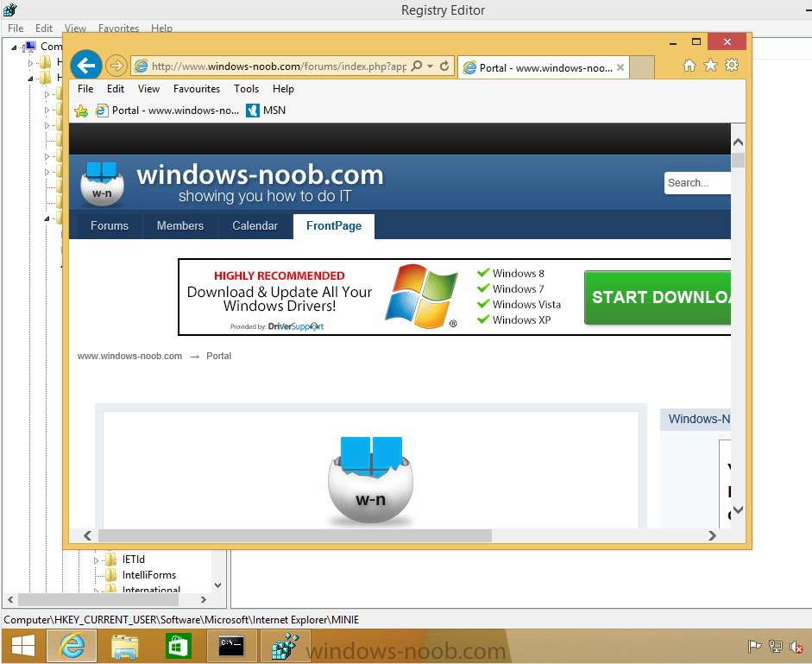Click the green START DOWNLOAD button
Image resolution: width=812 pixels, height=664 pixels.
point(658,297)
